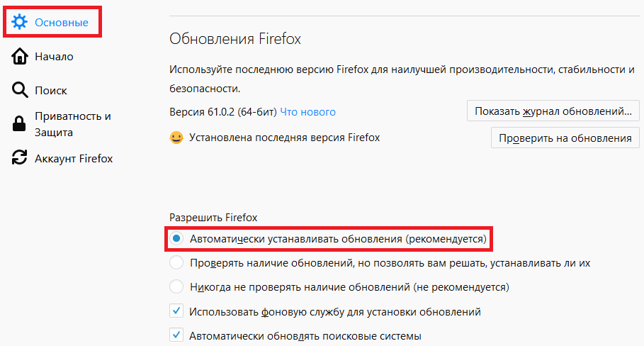
Task: Open the 'Что нового' link
Action: coord(307,111)
